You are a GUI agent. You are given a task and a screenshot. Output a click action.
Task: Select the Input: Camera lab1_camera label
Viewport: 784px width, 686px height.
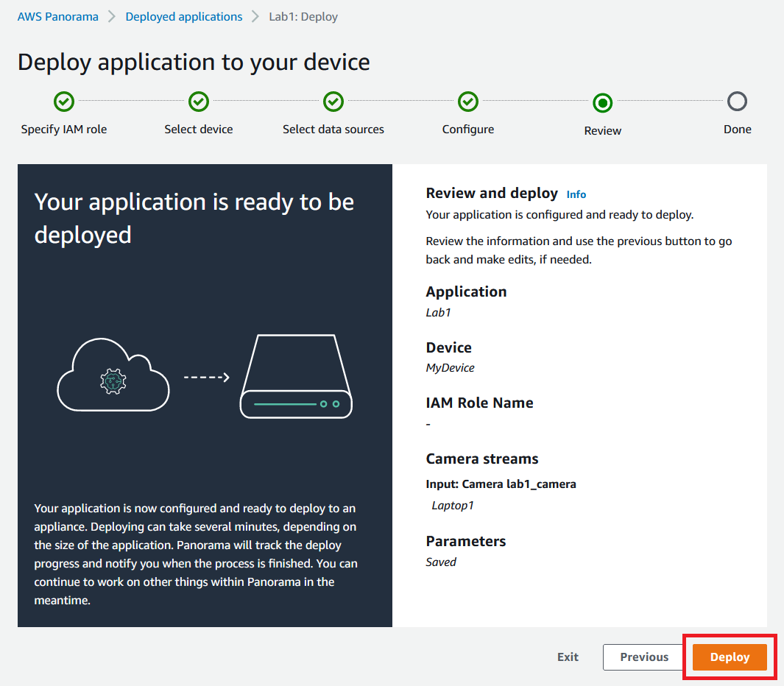[x=501, y=484]
